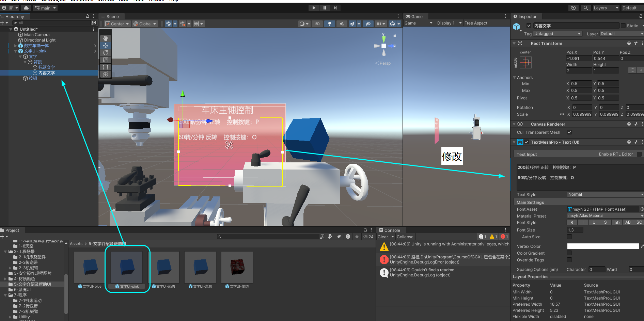Screen dimensions: 644x321
Task: Click the Collapse button in Console
Action: [405, 237]
